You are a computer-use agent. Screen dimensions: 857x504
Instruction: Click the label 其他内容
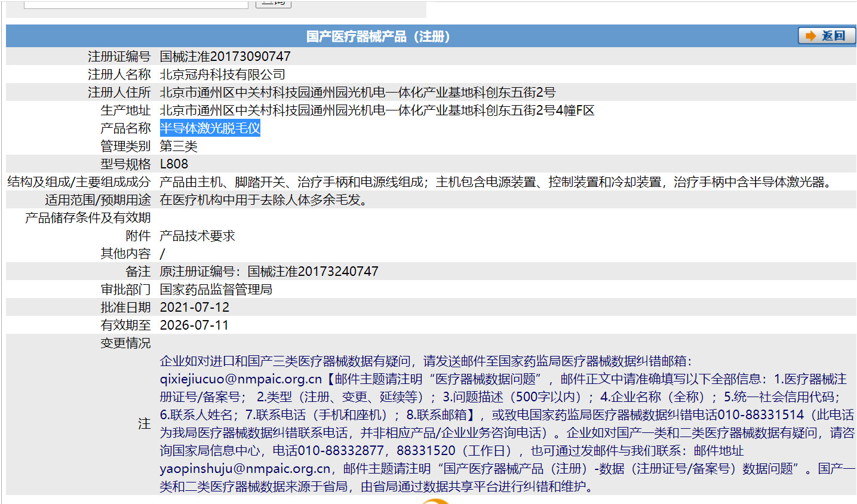tap(125, 253)
